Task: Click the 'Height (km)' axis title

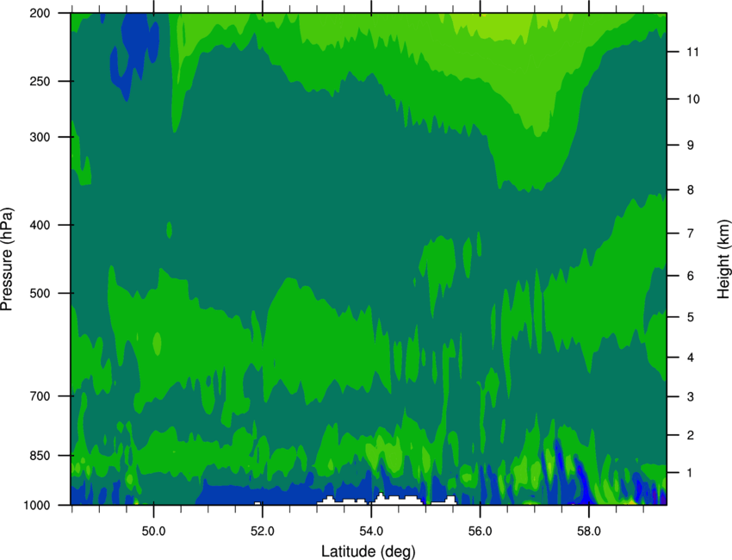Action: pos(723,259)
